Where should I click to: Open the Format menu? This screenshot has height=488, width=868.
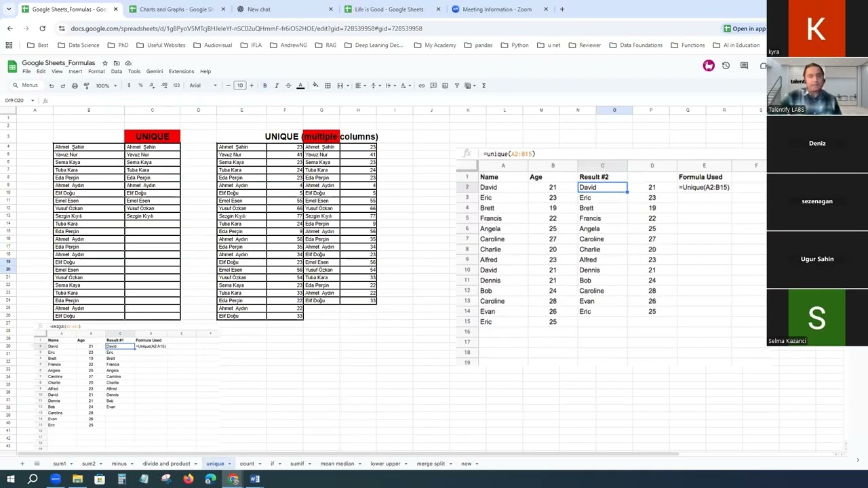point(96,71)
